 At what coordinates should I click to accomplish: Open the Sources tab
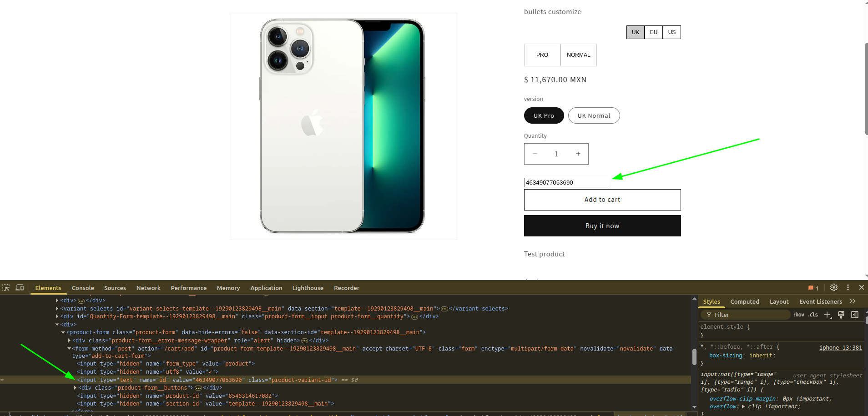point(115,288)
